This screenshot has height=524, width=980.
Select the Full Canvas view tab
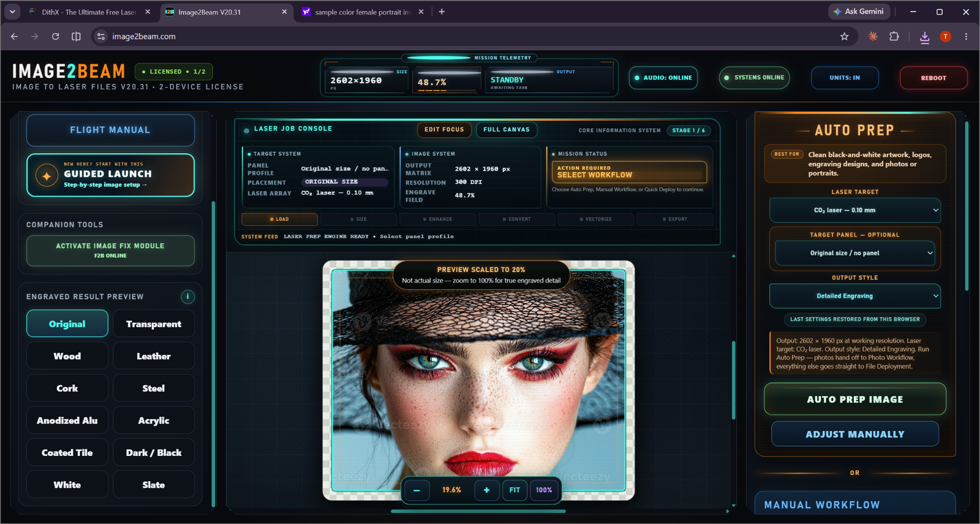point(507,129)
